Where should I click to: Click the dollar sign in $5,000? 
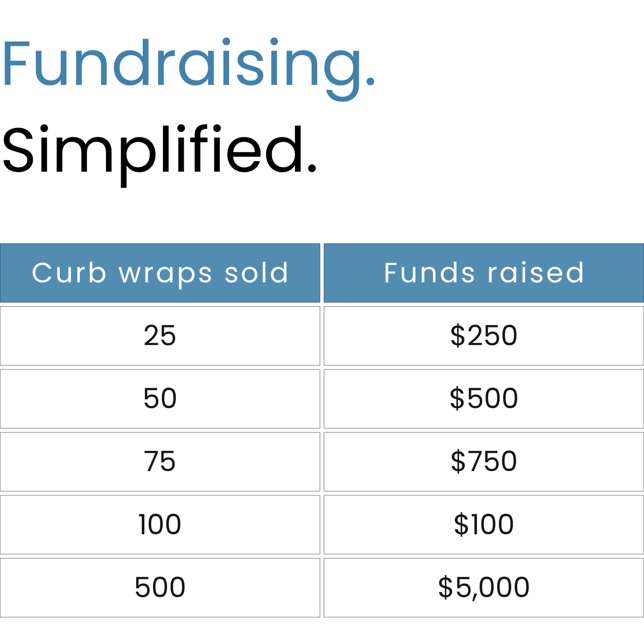point(445,587)
